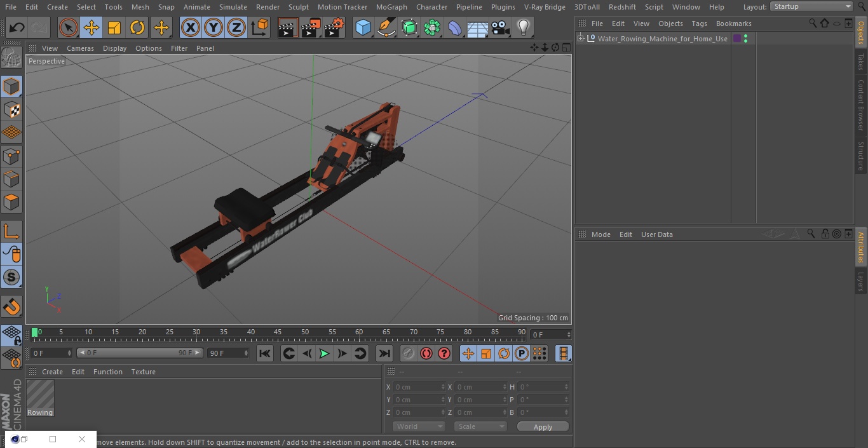Switch to Polygons mode
This screenshot has width=868, height=448.
pyautogui.click(x=11, y=202)
